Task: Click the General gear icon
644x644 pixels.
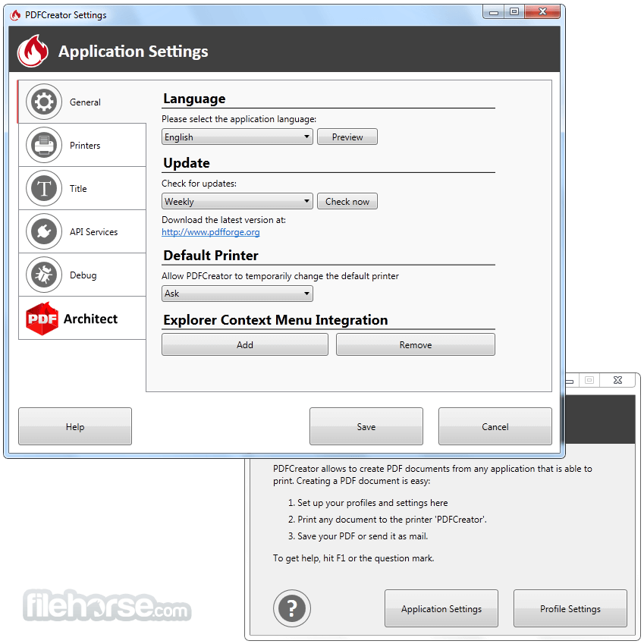Action: coord(44,102)
